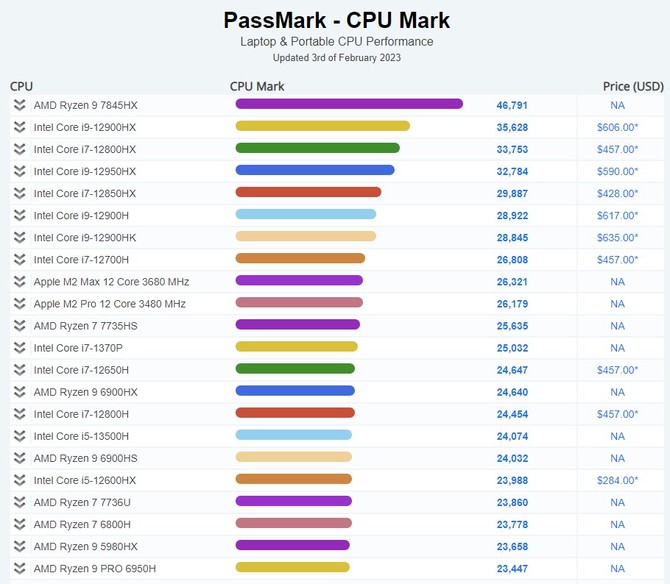Viewport: 670px width, 584px height.
Task: Open the Intel Core i5-13500H link
Action: click(81, 436)
